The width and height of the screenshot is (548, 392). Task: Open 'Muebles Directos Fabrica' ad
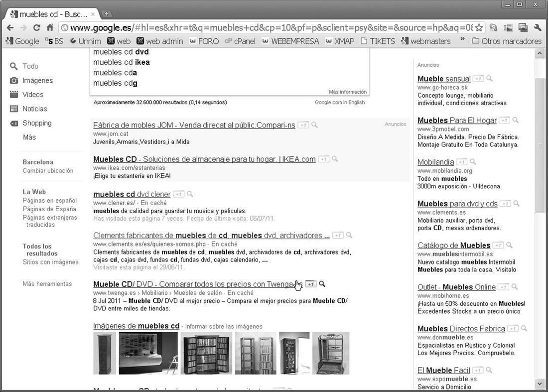pos(461,329)
